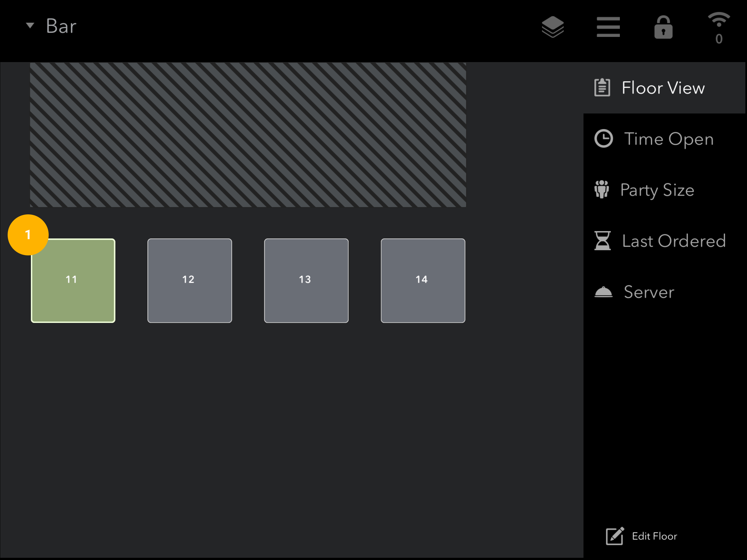Click the Edit Floor pencil icon
This screenshot has height=560, width=747.
pos(615,536)
